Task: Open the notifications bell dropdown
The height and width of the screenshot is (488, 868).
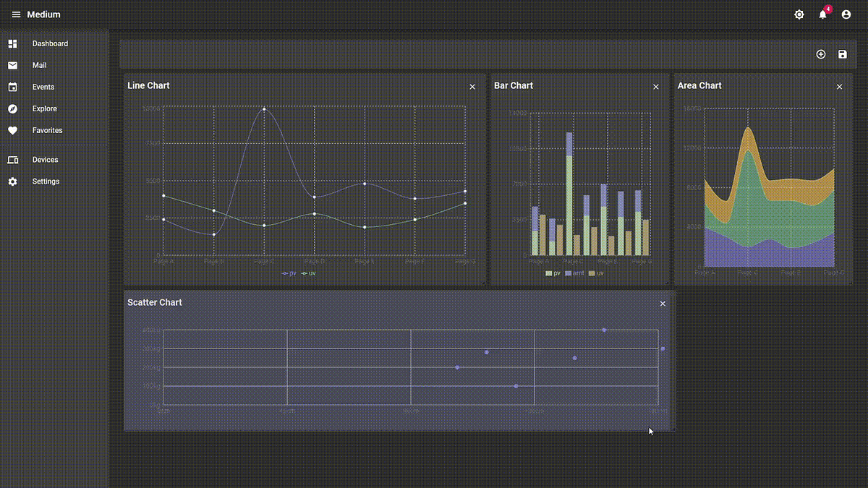Action: [x=822, y=14]
